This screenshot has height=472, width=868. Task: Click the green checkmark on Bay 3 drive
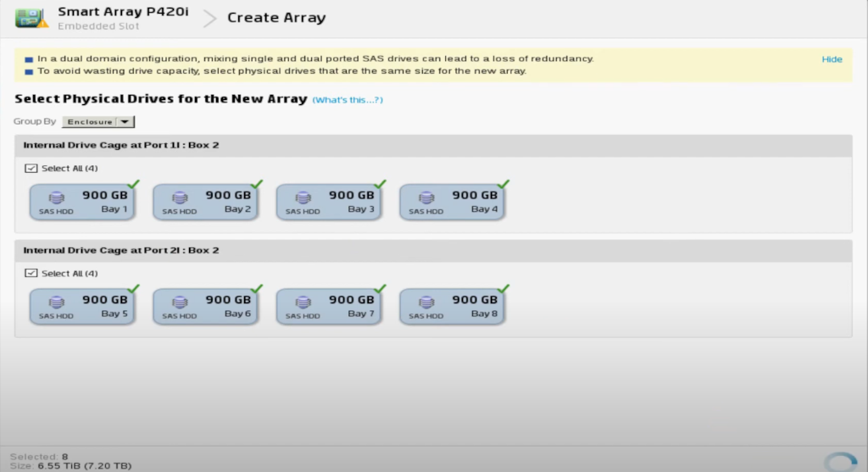pos(381,184)
